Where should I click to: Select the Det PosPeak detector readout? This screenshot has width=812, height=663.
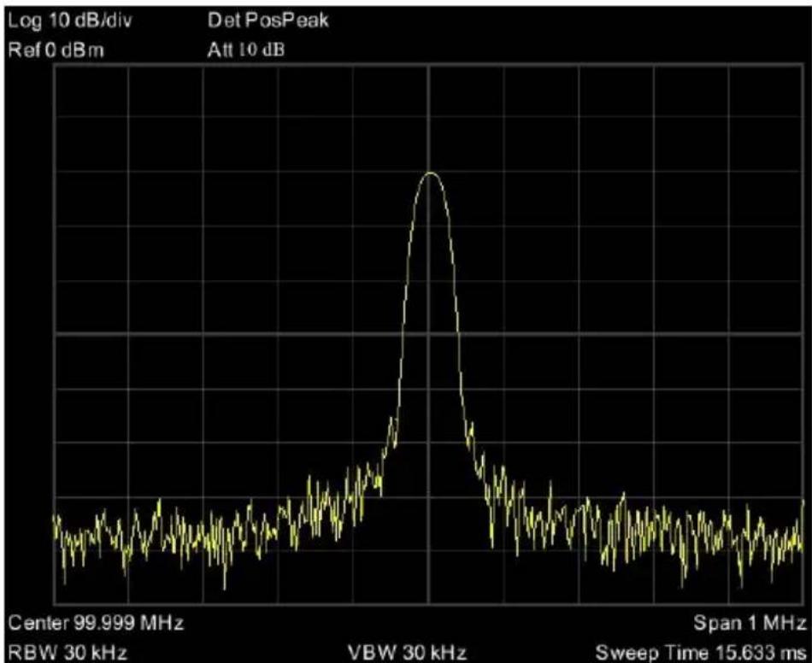click(x=268, y=21)
